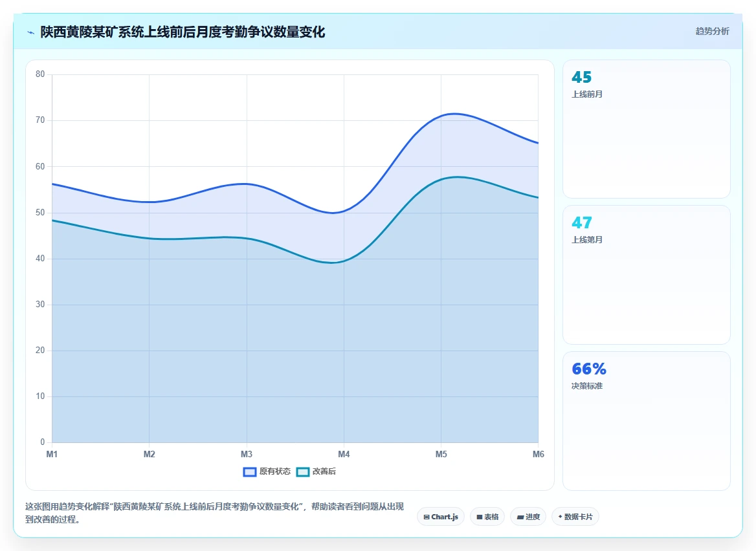Toggle the 改善后 legend swatch
The image size is (756, 551).
pos(303,471)
